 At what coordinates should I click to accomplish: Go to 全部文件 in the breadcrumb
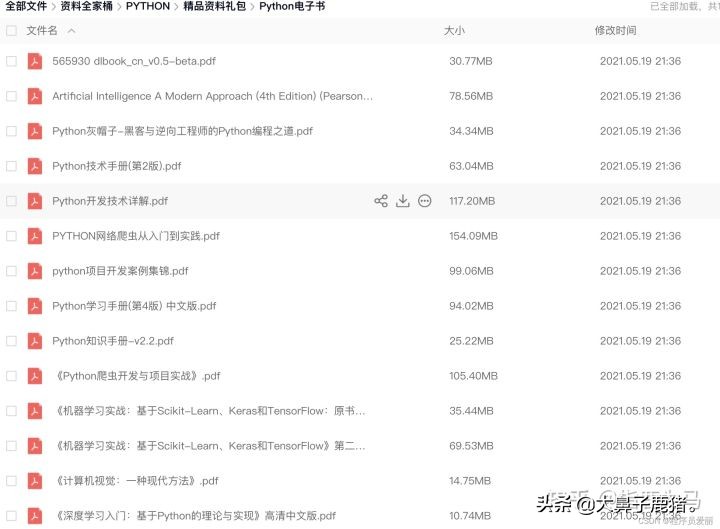tap(26, 6)
